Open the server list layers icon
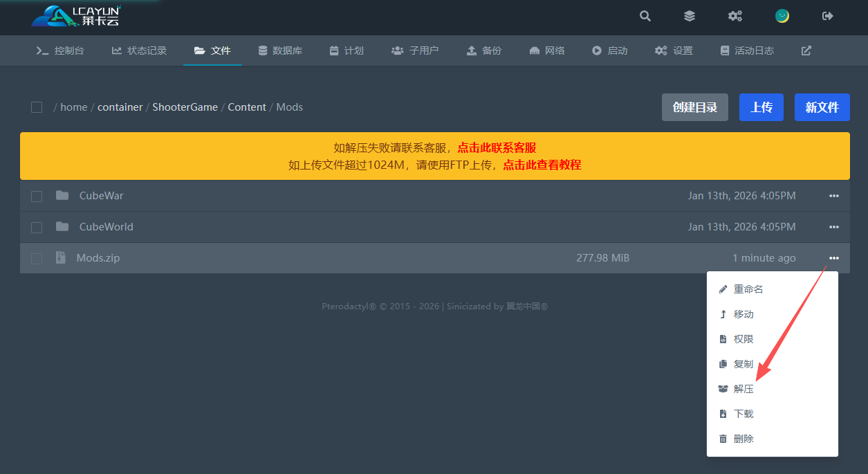Image resolution: width=868 pixels, height=474 pixels. pos(690,16)
